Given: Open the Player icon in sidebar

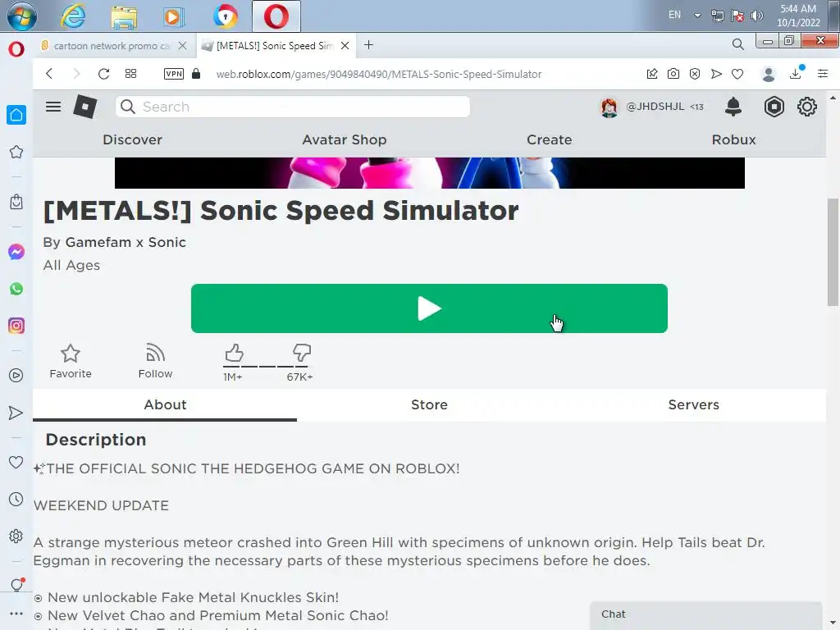Looking at the screenshot, I should point(16,375).
